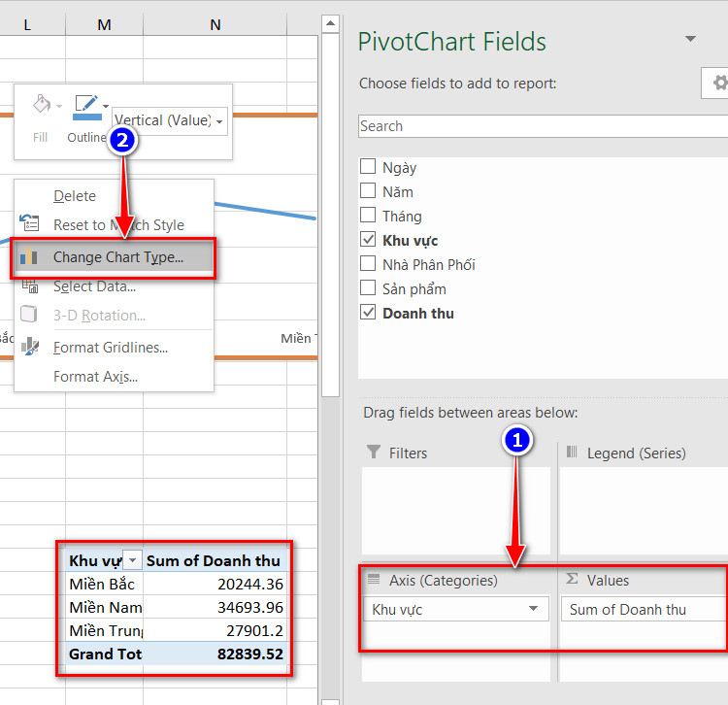The image size is (728, 705).
Task: Click the blue chart line series
Action: (x=266, y=211)
